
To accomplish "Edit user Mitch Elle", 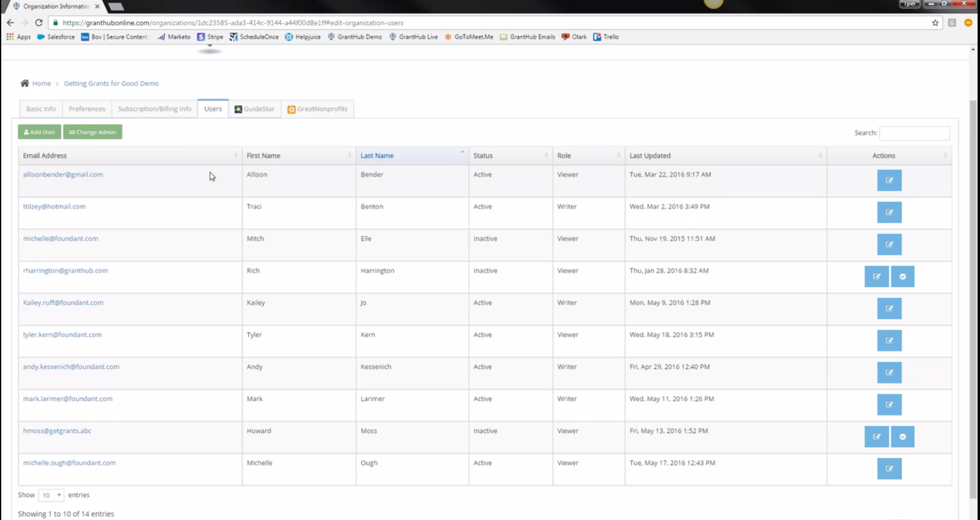I will pos(889,245).
